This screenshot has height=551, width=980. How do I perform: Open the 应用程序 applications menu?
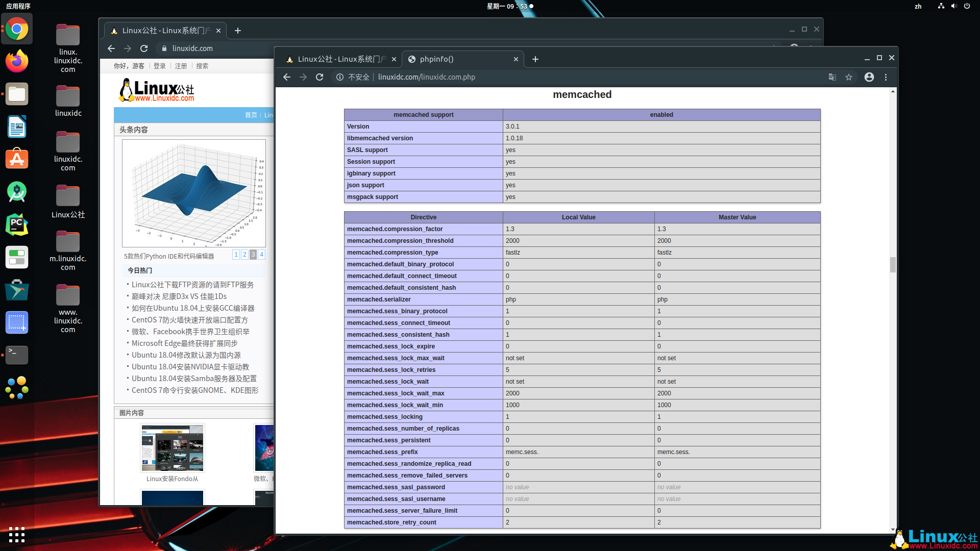tap(18, 6)
